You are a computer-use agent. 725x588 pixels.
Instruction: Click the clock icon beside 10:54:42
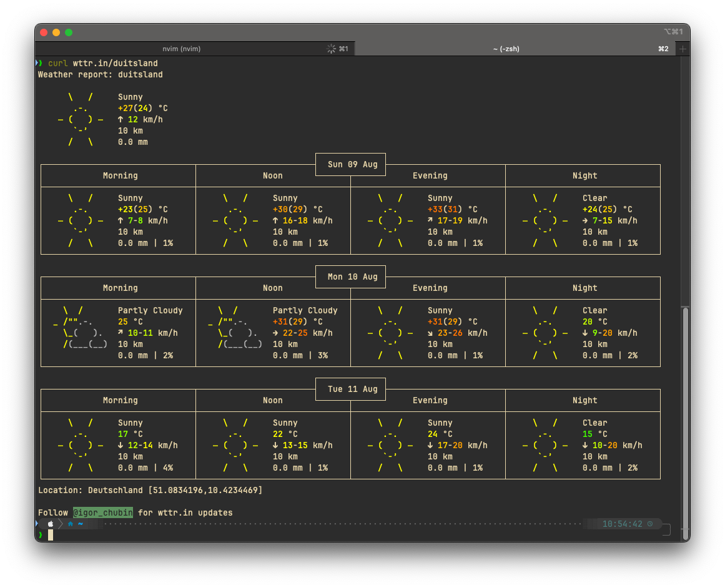coord(650,524)
